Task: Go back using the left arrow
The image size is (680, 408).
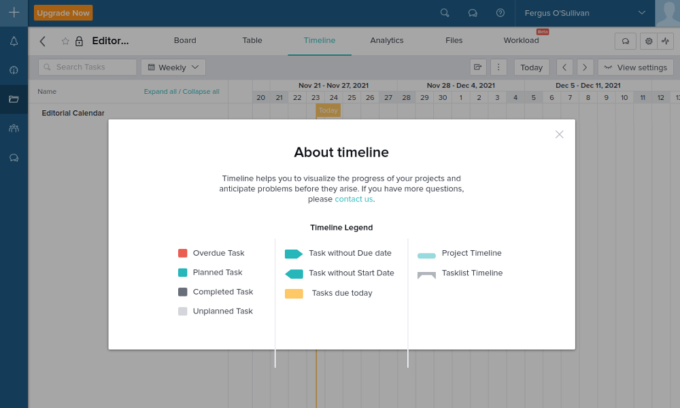Action: (43, 41)
